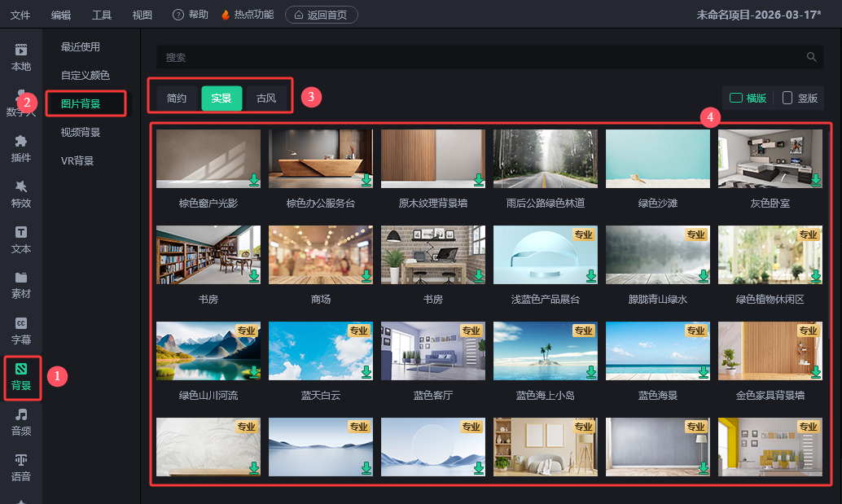
Task: Open the 音频 audio sidebar panel
Action: pyautogui.click(x=21, y=422)
